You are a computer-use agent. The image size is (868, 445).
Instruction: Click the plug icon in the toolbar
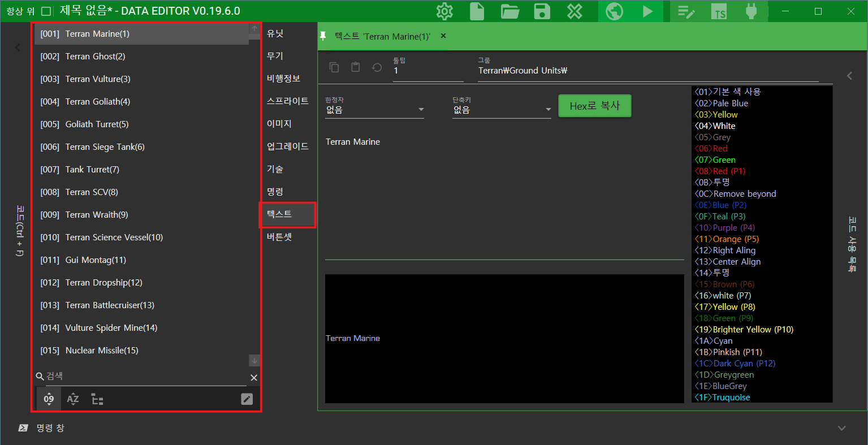[x=751, y=11]
